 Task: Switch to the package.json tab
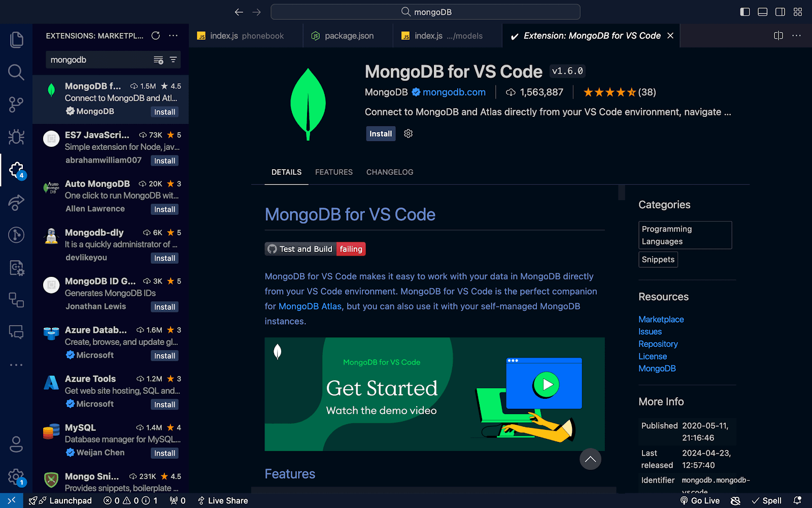(348, 36)
